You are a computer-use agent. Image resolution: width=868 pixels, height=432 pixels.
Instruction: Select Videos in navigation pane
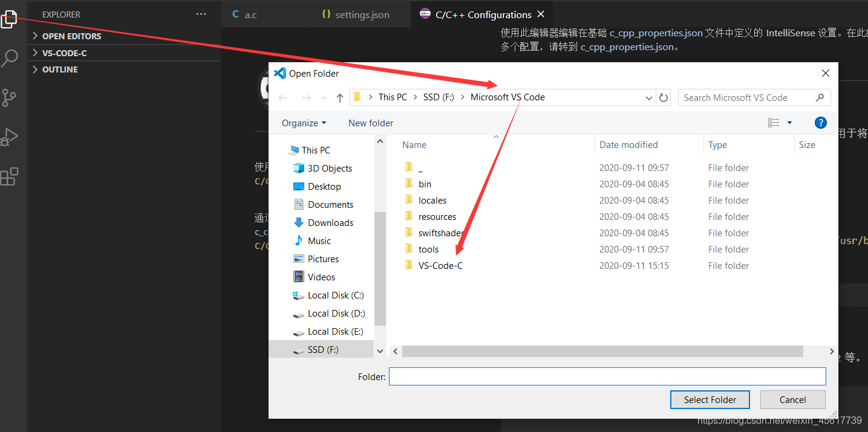tap(321, 277)
